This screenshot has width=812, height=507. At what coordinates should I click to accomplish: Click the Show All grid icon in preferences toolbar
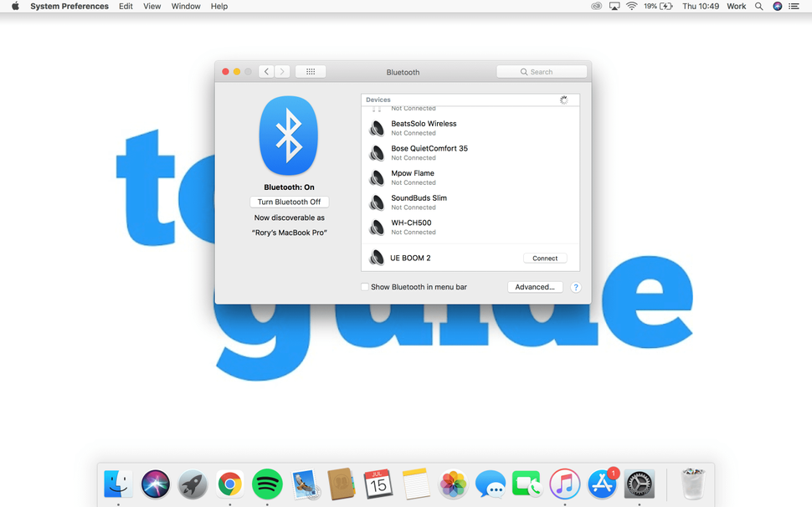coord(310,71)
